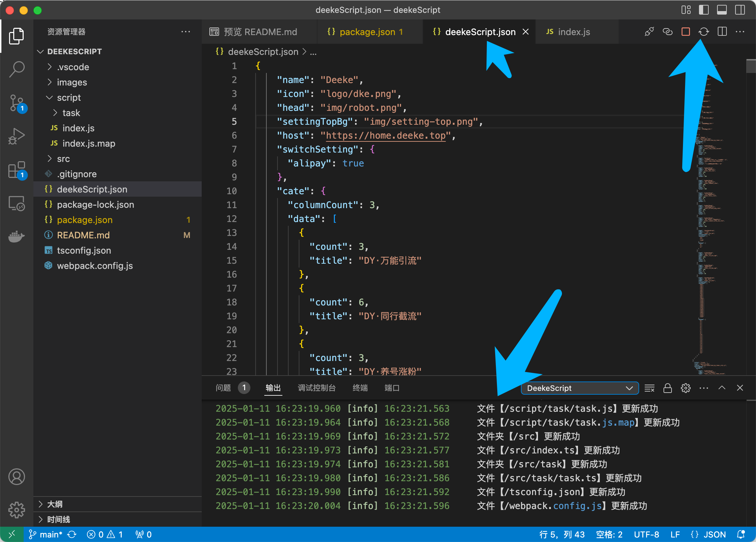Open the Extensions view
The image size is (756, 542).
point(16,170)
